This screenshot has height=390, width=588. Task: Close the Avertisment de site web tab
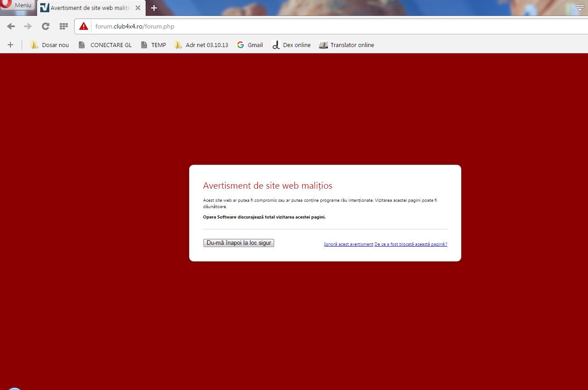[138, 8]
